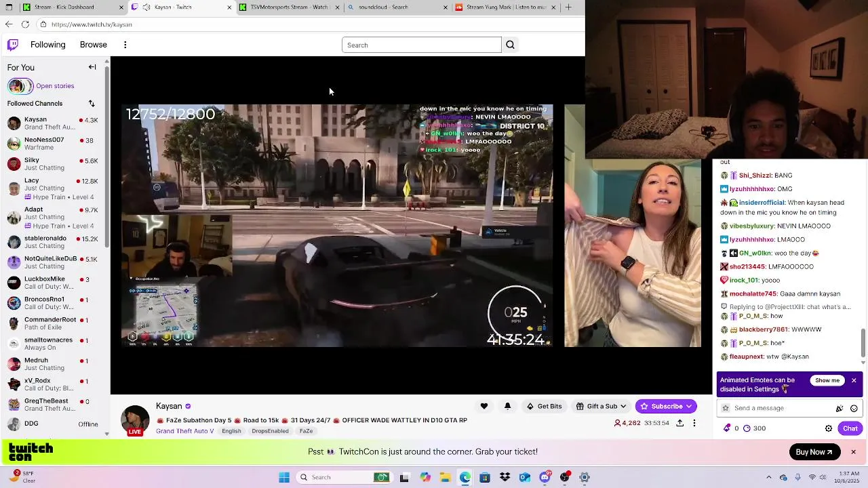
Task: Switch to TSVMotorsports Stream tab
Action: (289, 7)
